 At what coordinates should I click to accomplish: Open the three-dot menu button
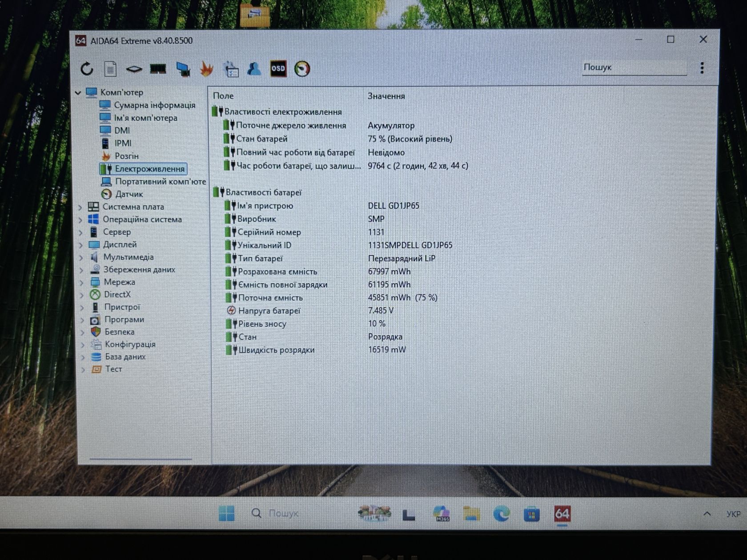(702, 68)
